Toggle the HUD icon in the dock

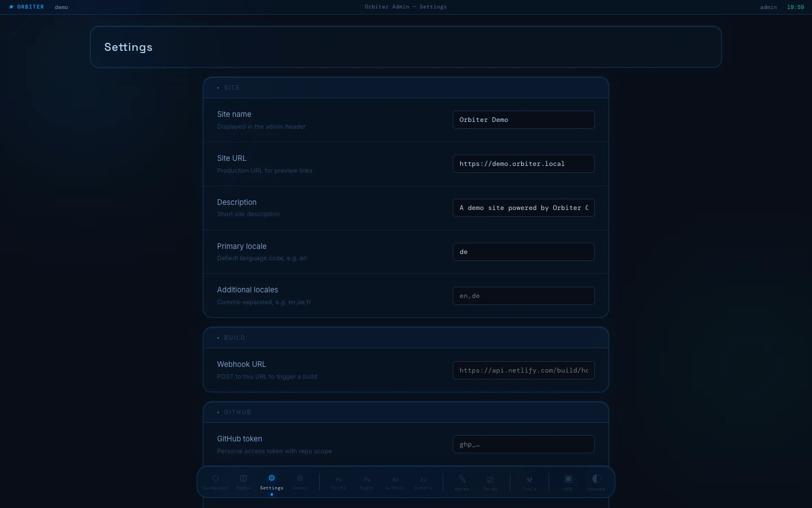coord(568,483)
